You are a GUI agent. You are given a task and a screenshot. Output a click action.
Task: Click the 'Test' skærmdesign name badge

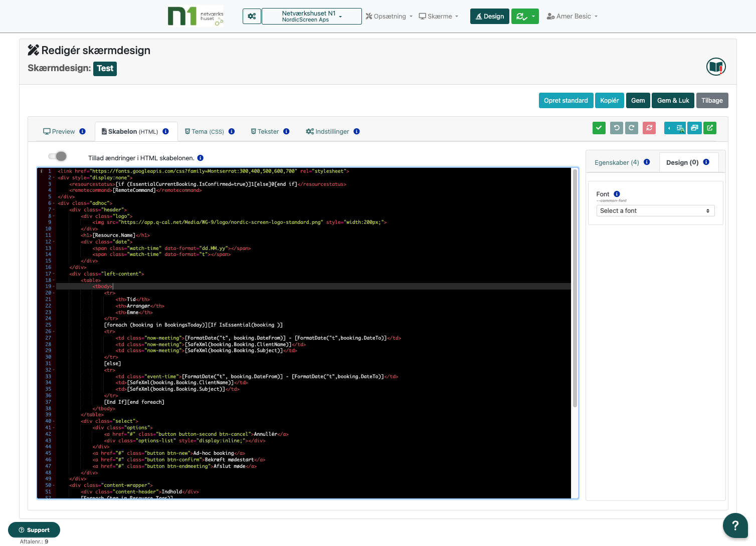pyautogui.click(x=105, y=68)
